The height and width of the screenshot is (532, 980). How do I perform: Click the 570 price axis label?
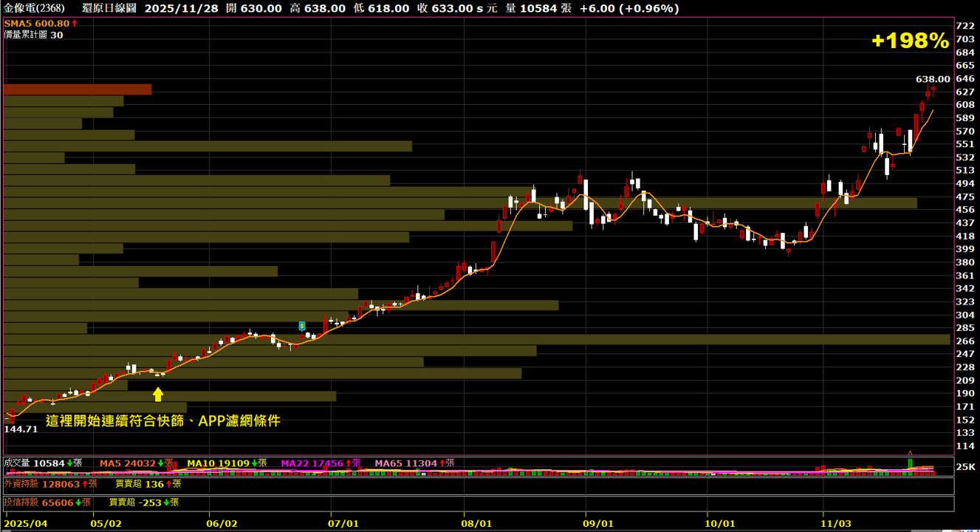(964, 131)
